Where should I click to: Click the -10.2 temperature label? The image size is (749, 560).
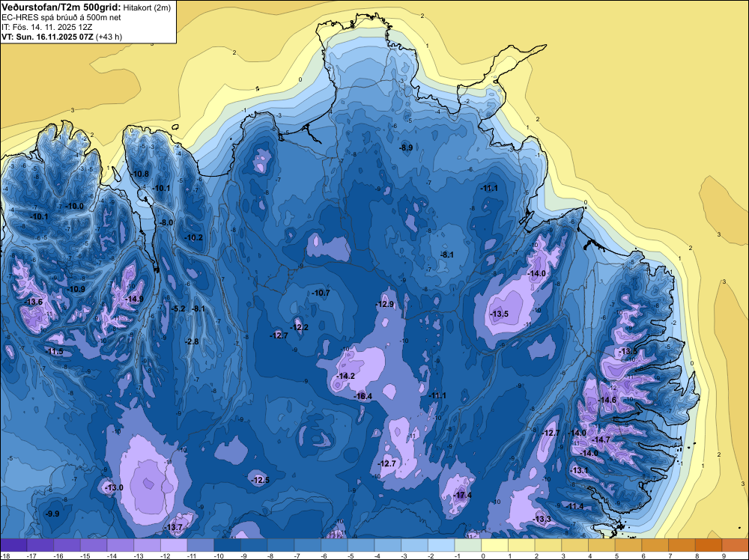tap(194, 238)
